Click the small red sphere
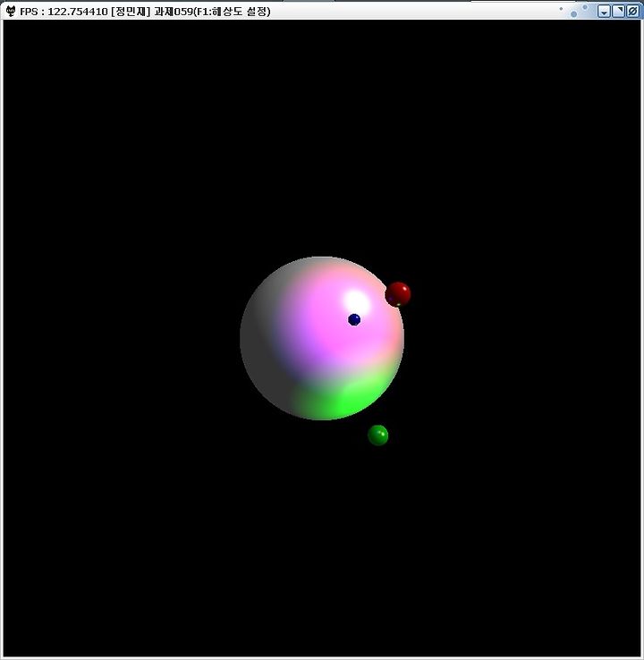 398,294
